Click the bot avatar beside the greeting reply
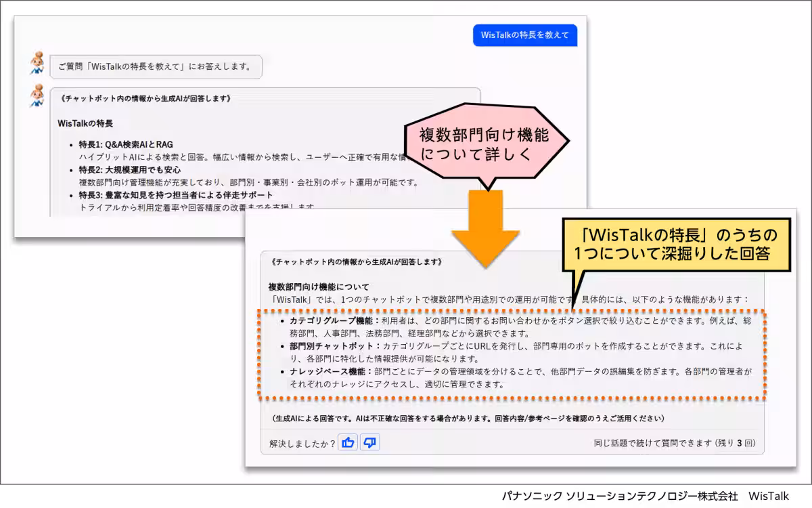The height and width of the screenshot is (508, 812). [x=37, y=63]
